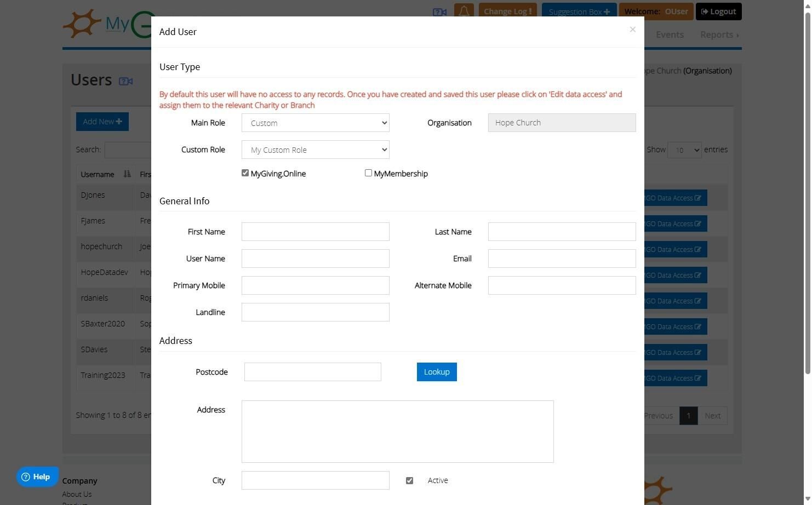Expand the Main Role dropdown

point(316,123)
